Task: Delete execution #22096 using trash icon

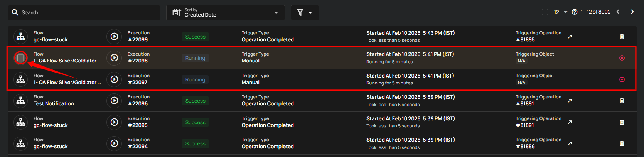Action: 622,101
